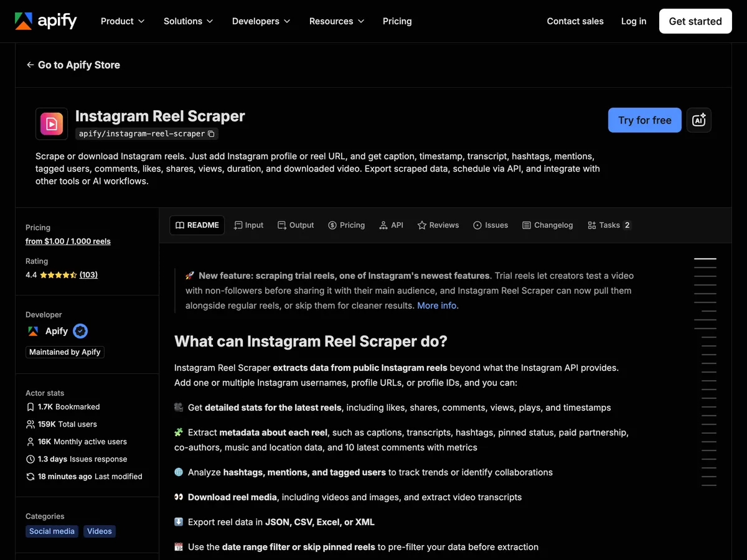
Task: Click the rating stars in sidebar
Action: [x=59, y=275]
